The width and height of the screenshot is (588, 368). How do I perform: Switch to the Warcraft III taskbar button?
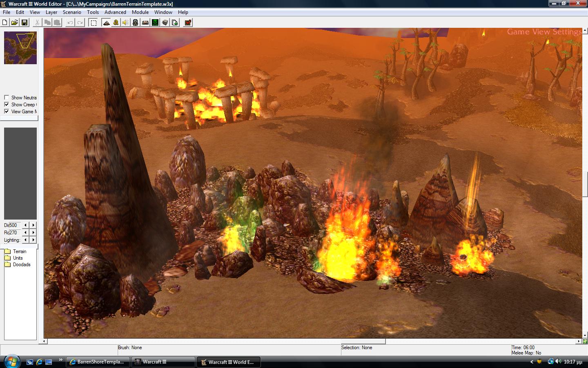point(163,362)
